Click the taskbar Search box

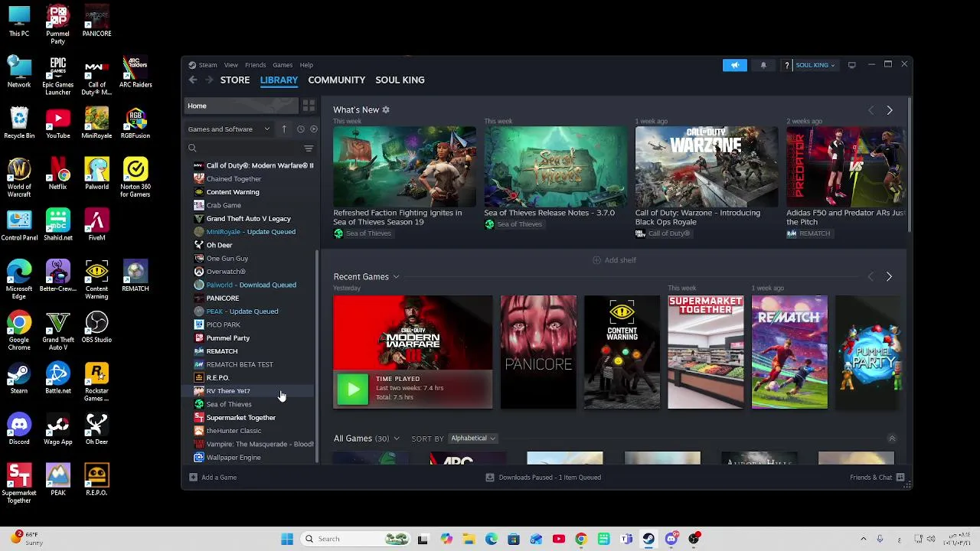(x=357, y=539)
